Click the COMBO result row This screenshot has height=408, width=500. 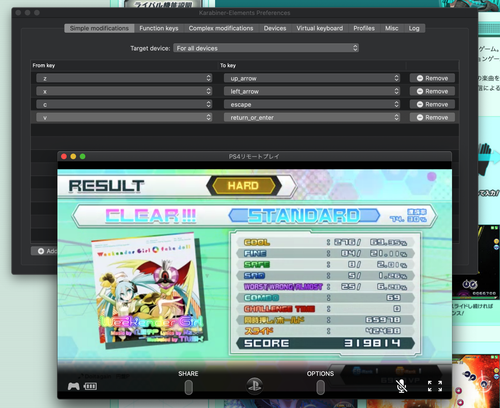[325, 297]
